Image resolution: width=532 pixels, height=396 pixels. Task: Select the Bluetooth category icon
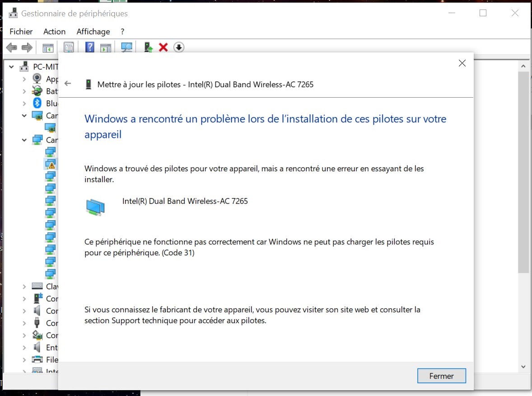37,103
